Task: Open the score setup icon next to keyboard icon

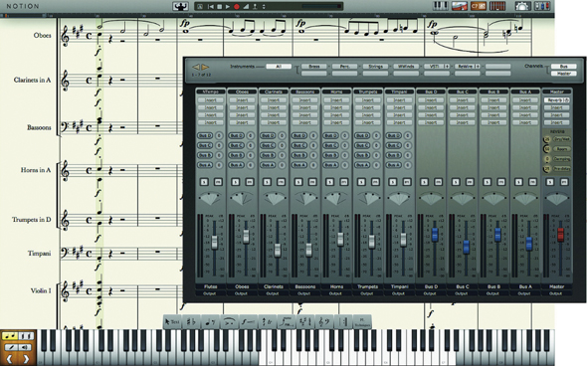Action: (460, 6)
